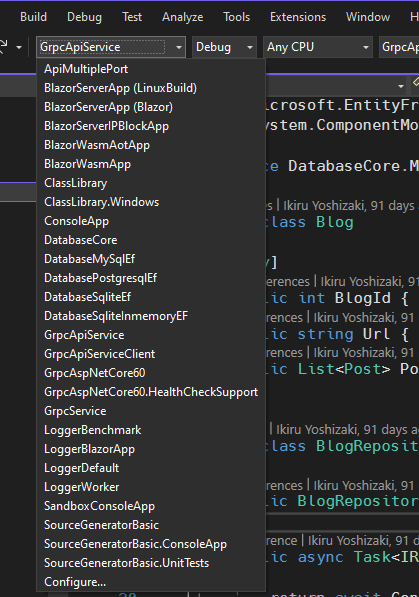This screenshot has width=419, height=597.
Task: Pick SourceGeneratorBasic.ConsoleApp project
Action: pos(151,544)
